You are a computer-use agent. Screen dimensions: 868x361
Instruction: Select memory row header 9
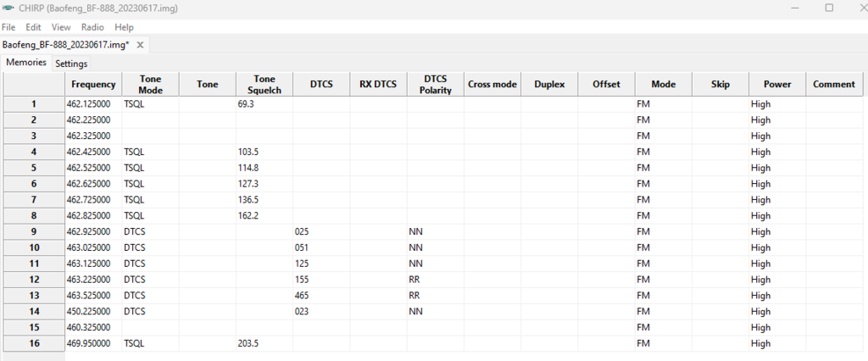34,231
